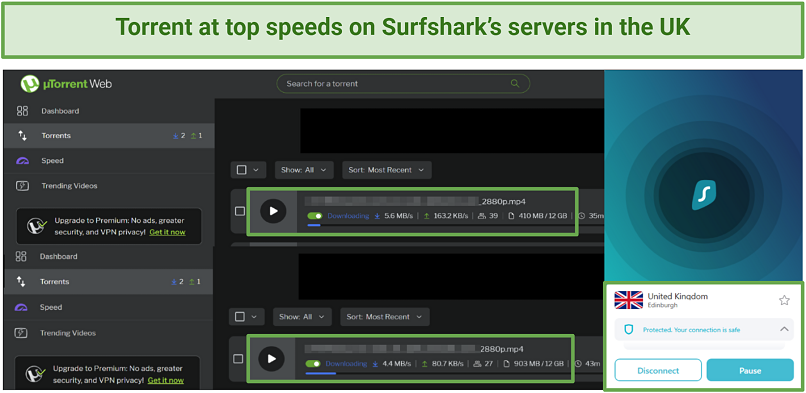This screenshot has height=393, width=806.
Task: Select Torrents tab beneath the µTorrent Web logo's Dashboard
Action: pyautogui.click(x=109, y=136)
